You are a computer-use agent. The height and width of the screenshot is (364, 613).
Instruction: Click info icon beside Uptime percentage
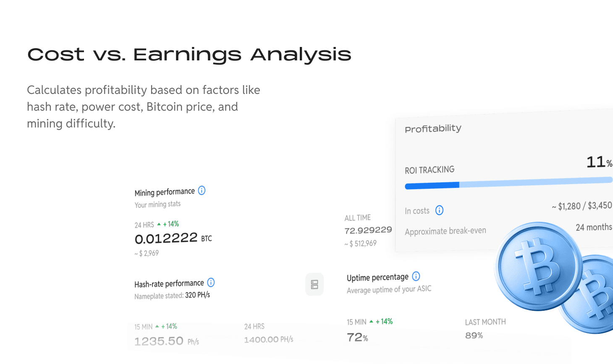point(416,276)
